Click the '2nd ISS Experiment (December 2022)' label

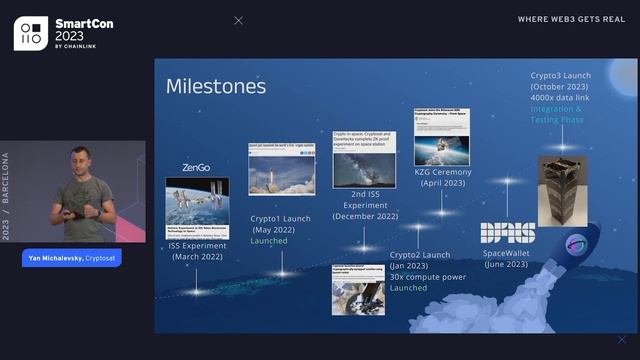coord(365,205)
